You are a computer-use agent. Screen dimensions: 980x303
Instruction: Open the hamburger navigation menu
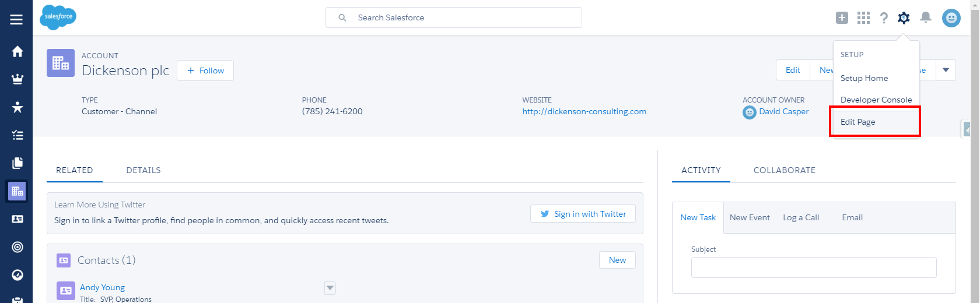coord(16,20)
